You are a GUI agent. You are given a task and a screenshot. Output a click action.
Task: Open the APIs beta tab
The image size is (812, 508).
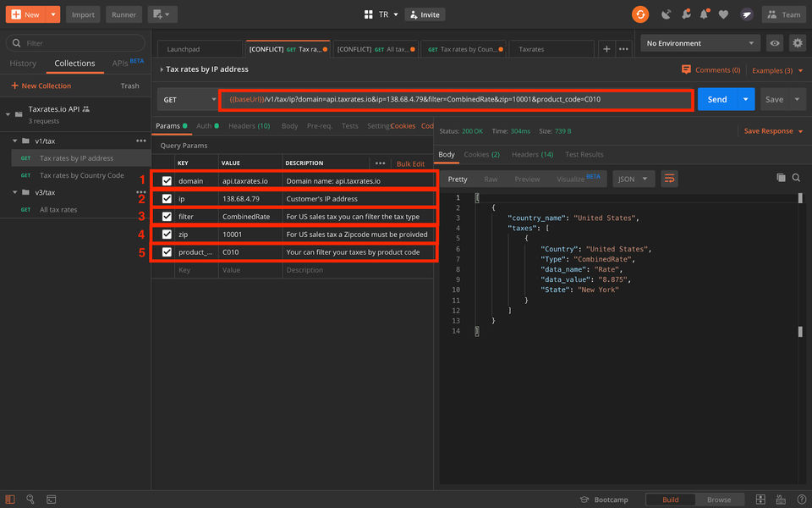pyautogui.click(x=128, y=63)
